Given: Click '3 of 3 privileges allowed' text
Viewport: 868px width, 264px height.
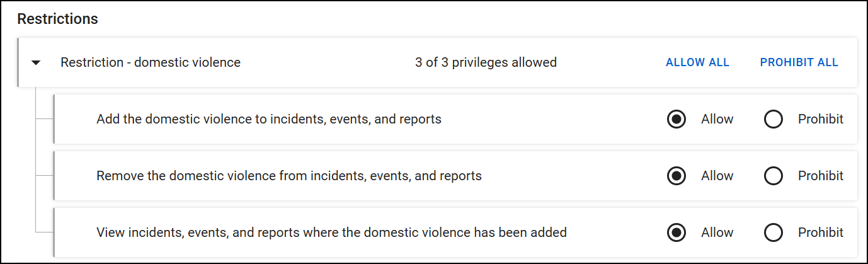Looking at the screenshot, I should [486, 62].
